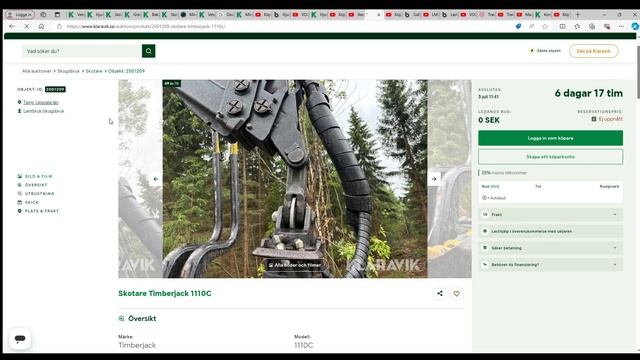This screenshot has width=640, height=360.
Task: Click 'Lantbruk/skogsbruk' seller category text
Action: click(x=43, y=111)
